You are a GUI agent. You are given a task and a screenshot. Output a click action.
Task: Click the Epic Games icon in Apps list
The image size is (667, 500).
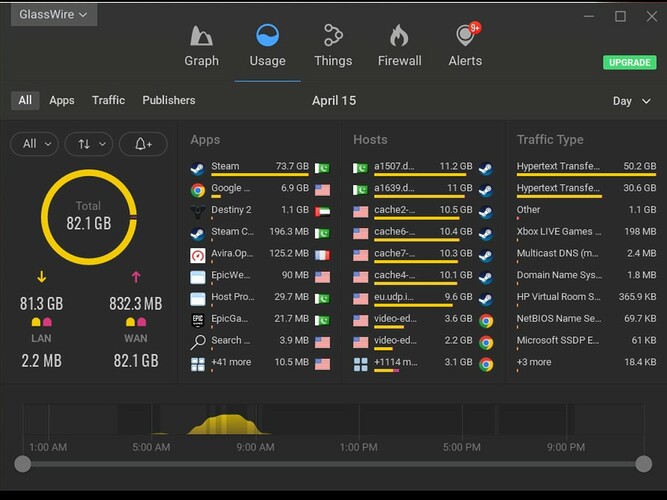[197, 319]
